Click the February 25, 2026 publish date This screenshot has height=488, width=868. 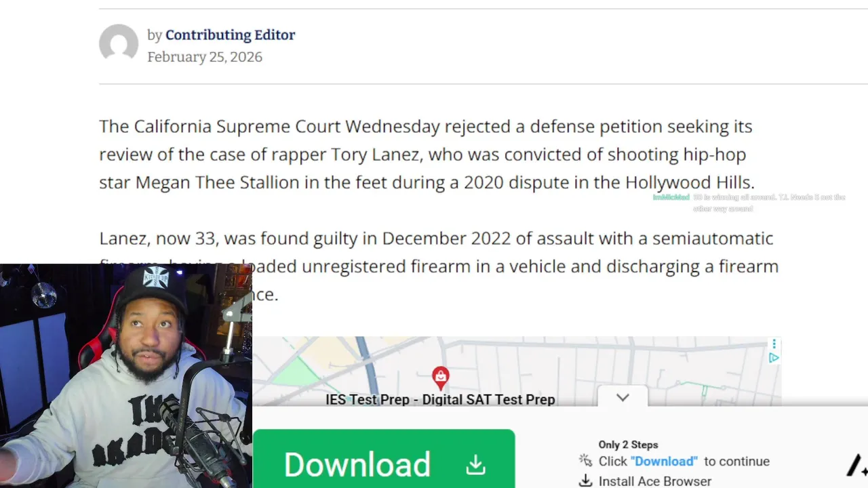coord(205,57)
